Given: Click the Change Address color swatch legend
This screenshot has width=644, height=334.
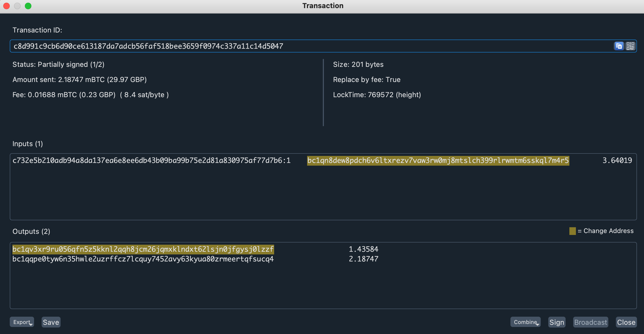Looking at the screenshot, I should tap(572, 231).
